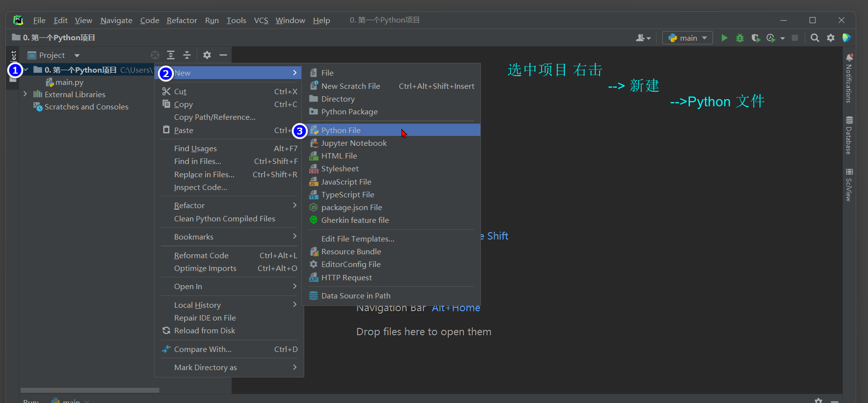868x403 pixels.
Task: Select Scratches and Consoles tree item
Action: click(x=81, y=107)
